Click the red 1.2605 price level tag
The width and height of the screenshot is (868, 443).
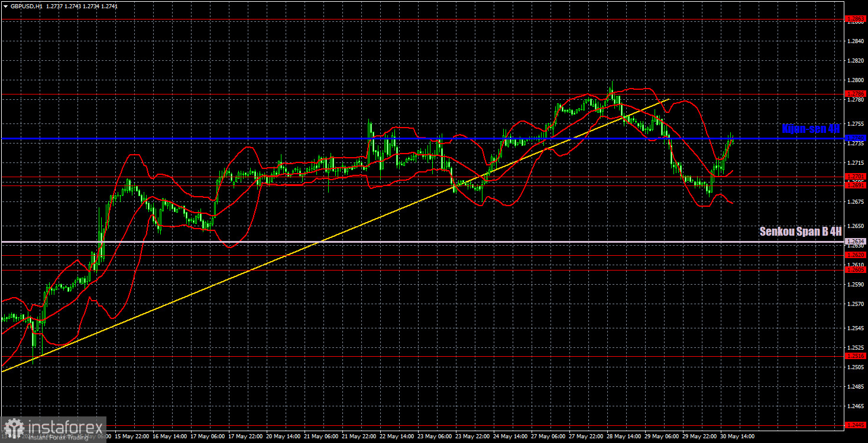[856, 269]
